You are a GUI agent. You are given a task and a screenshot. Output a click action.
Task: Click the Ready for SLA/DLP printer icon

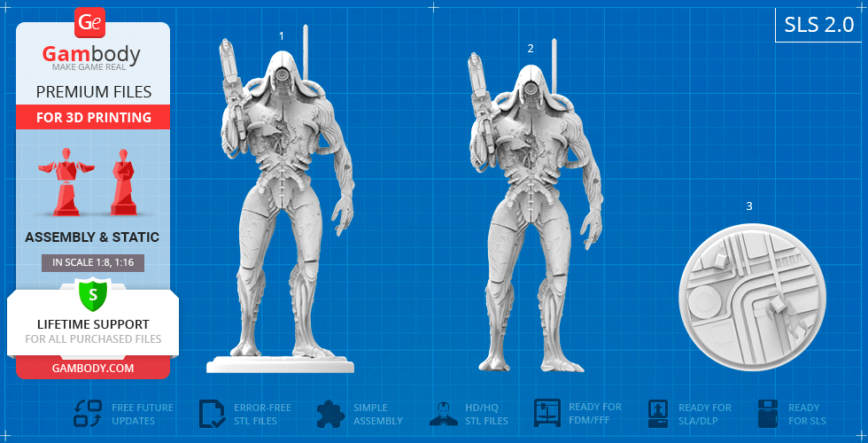(x=658, y=414)
